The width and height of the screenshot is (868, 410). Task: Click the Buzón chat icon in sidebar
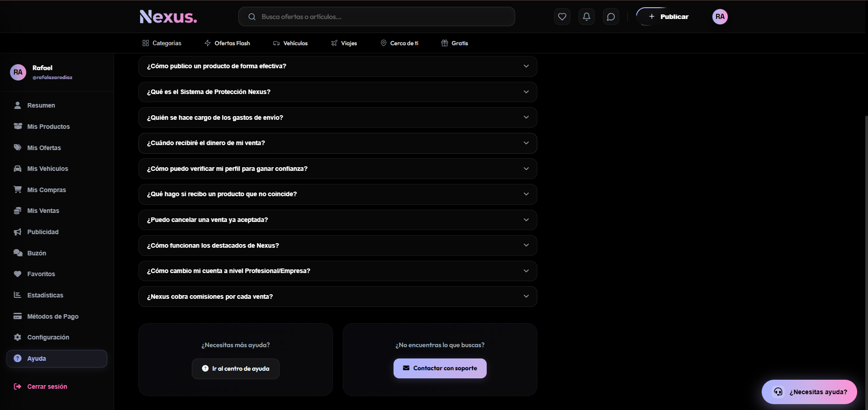(x=18, y=253)
